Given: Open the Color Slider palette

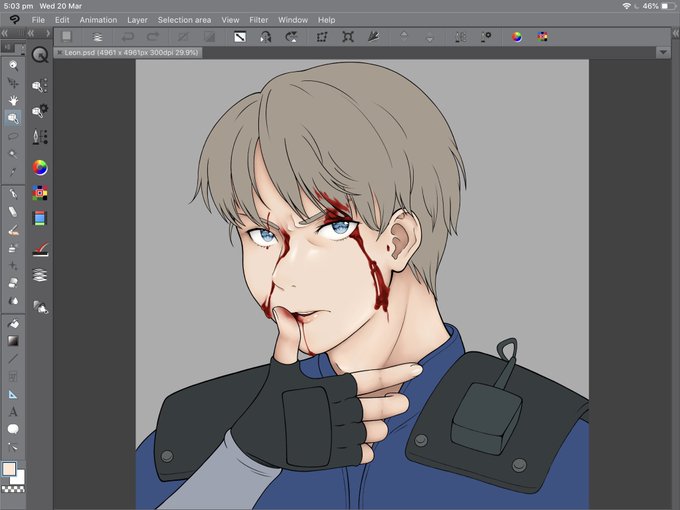Looking at the screenshot, I should point(40,218).
